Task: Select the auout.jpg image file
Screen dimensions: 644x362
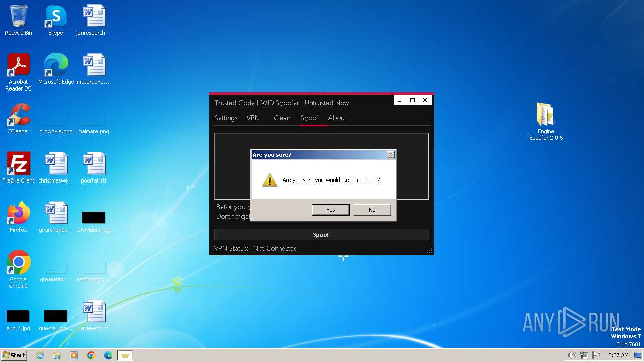Action: coord(18,320)
